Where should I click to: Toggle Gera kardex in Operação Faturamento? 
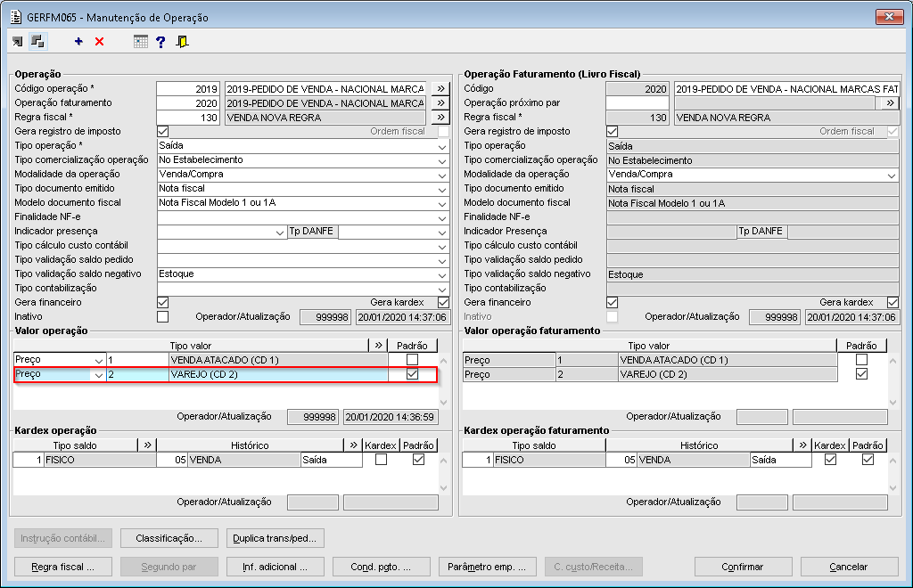893,302
